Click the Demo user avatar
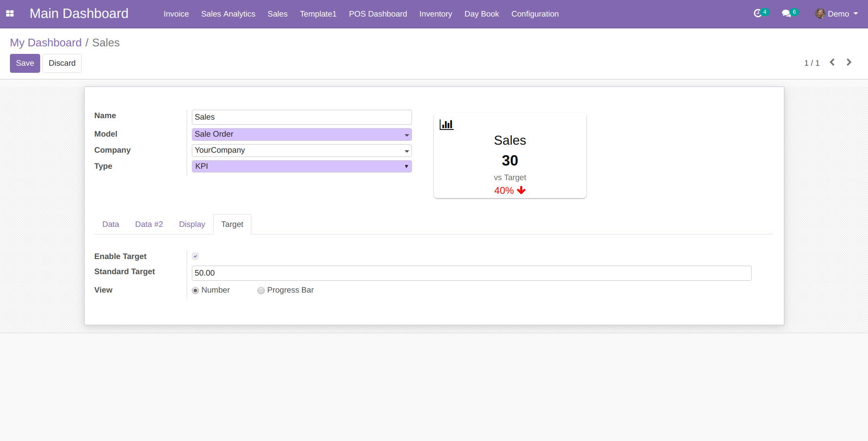868x441 pixels. pos(820,14)
